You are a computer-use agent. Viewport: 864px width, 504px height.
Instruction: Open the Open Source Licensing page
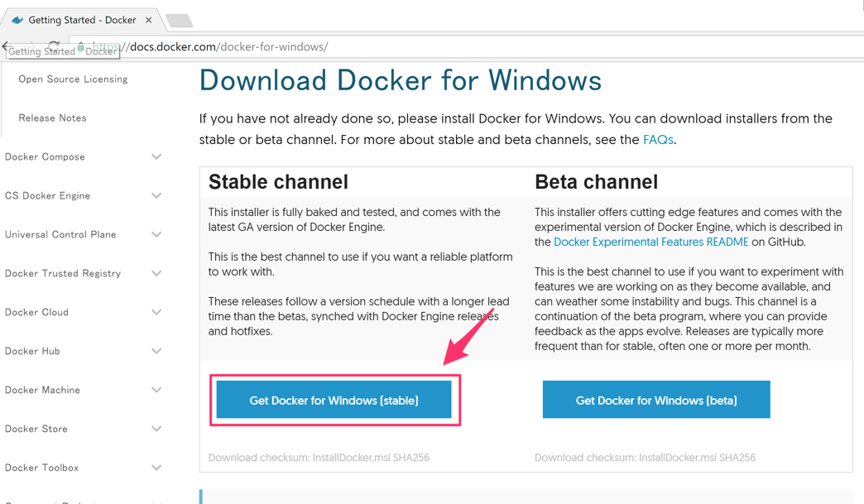pyautogui.click(x=73, y=79)
